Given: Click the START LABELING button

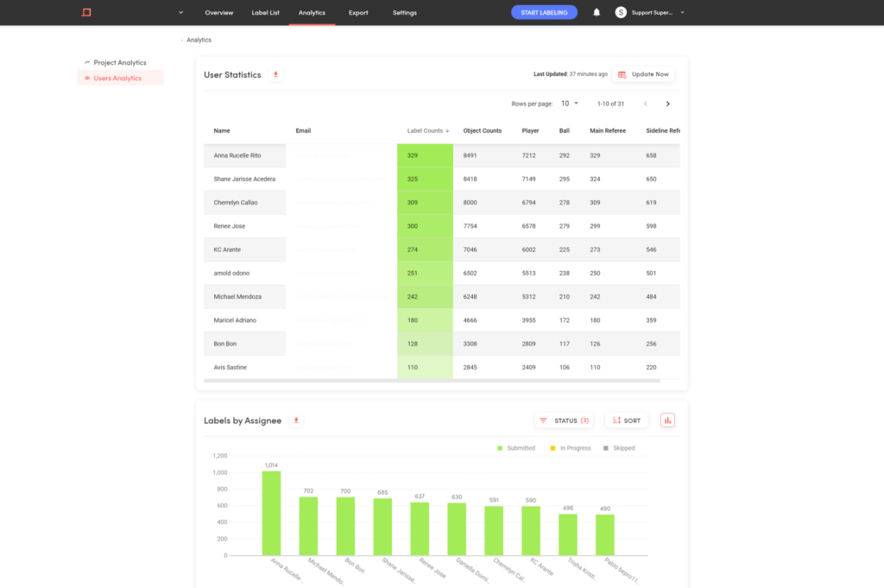Looking at the screenshot, I should coord(544,12).
